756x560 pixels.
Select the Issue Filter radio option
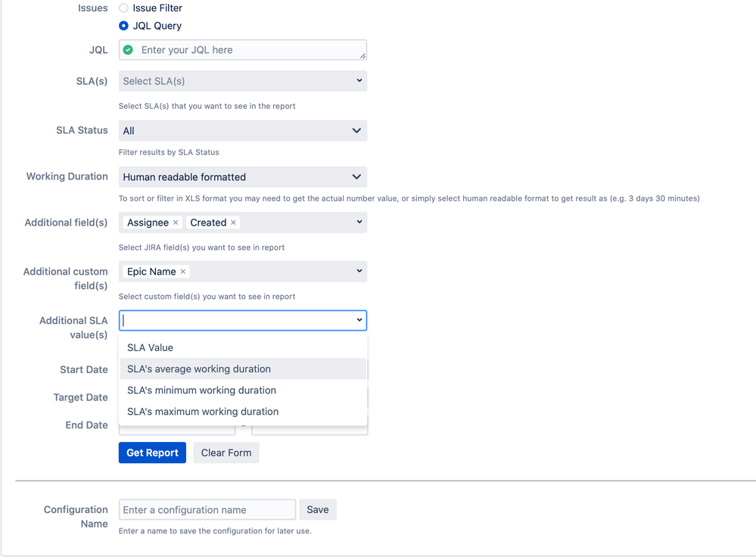[123, 8]
